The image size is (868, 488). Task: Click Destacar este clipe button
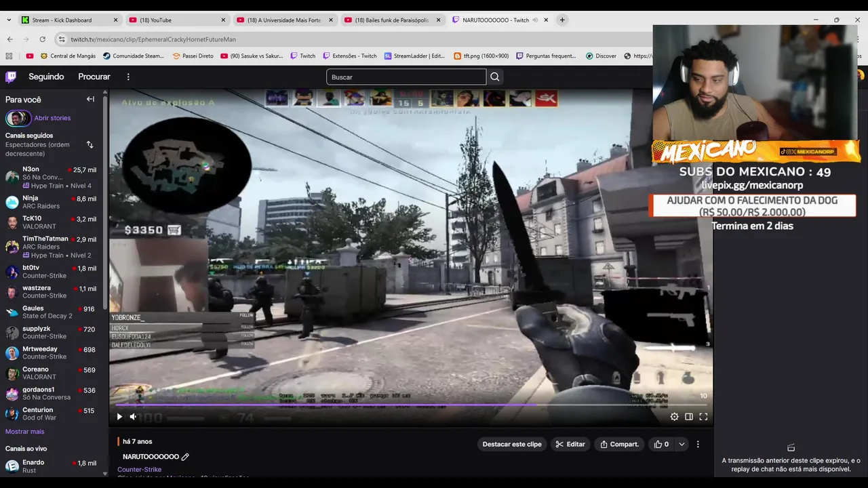[x=512, y=444]
